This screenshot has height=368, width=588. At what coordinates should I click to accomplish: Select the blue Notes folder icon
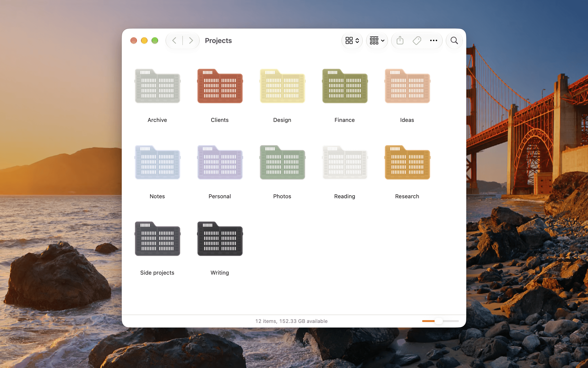coord(157,162)
